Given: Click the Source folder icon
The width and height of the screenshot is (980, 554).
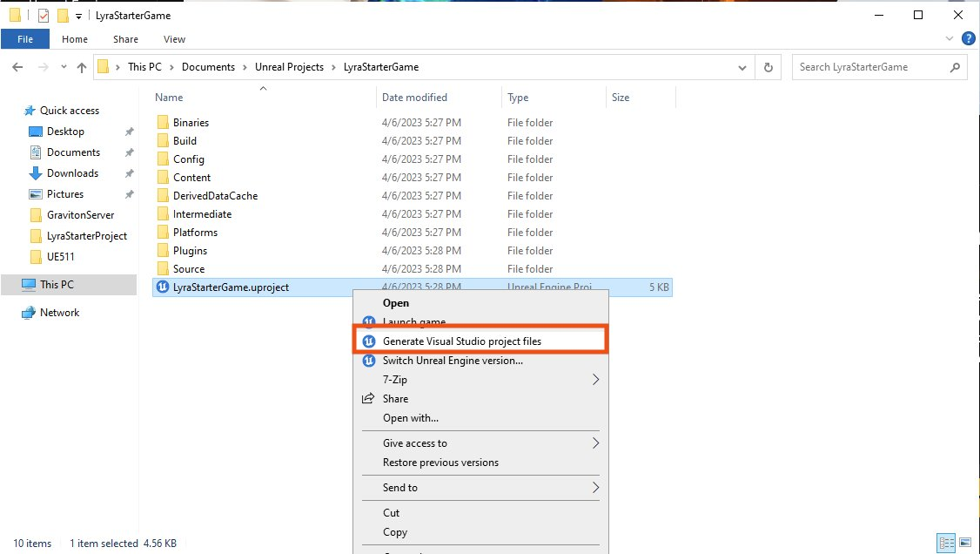Looking at the screenshot, I should point(163,269).
